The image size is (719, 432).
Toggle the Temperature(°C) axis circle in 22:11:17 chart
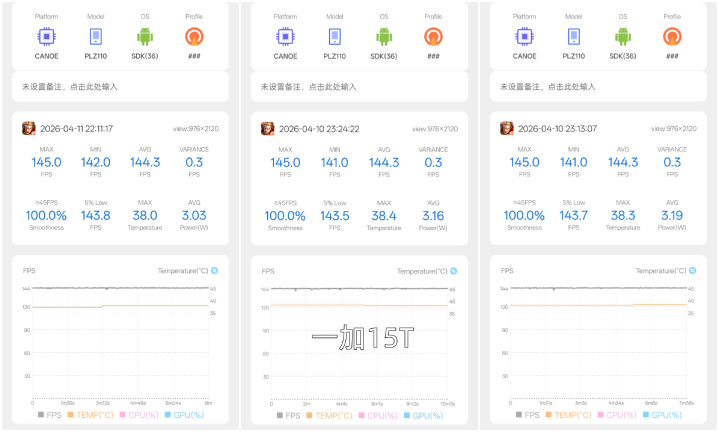(214, 271)
